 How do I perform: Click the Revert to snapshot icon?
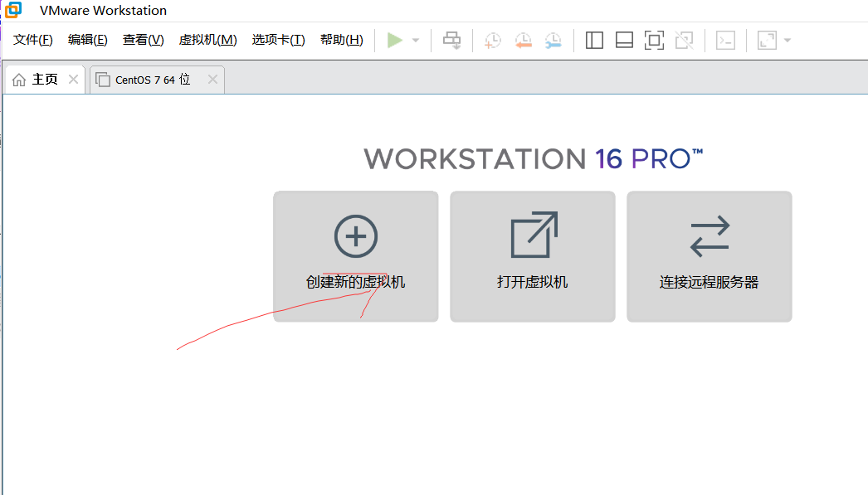(523, 41)
